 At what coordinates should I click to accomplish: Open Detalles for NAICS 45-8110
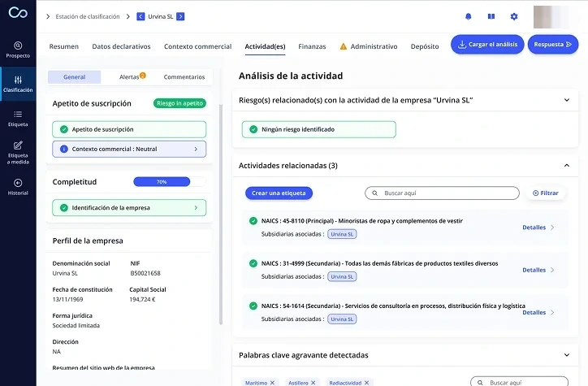click(x=538, y=228)
